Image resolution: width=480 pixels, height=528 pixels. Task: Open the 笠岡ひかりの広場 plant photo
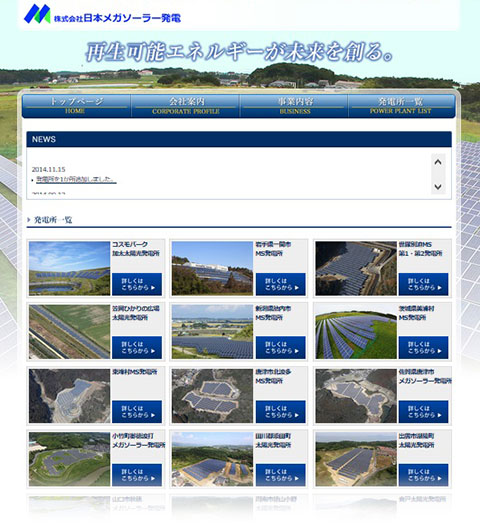click(69, 332)
